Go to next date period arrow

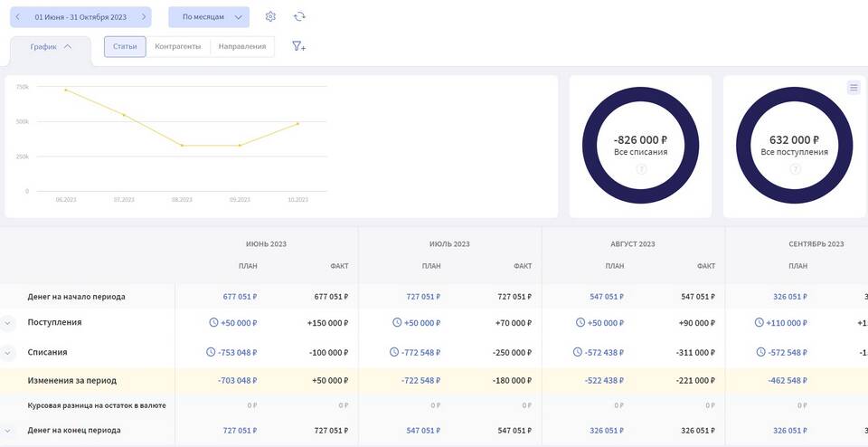tap(143, 16)
